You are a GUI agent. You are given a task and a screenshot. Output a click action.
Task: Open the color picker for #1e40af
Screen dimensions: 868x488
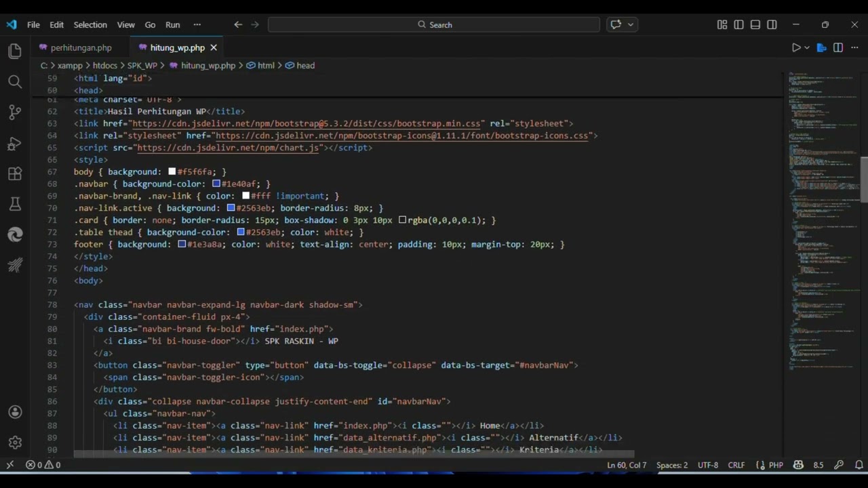click(216, 184)
